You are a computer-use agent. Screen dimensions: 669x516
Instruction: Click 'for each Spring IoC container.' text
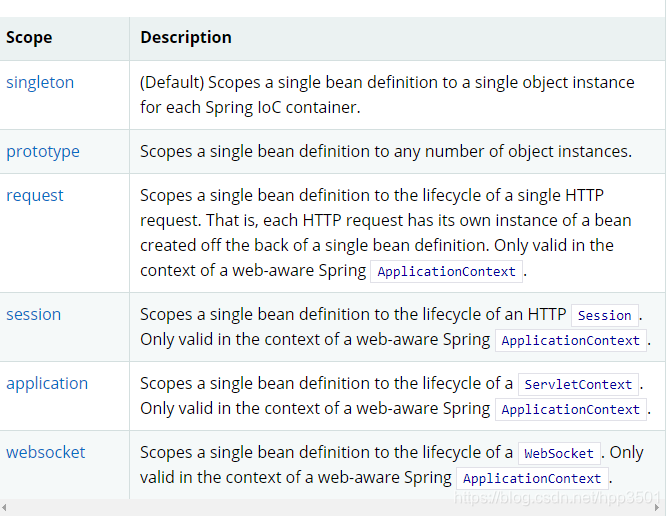(x=250, y=108)
